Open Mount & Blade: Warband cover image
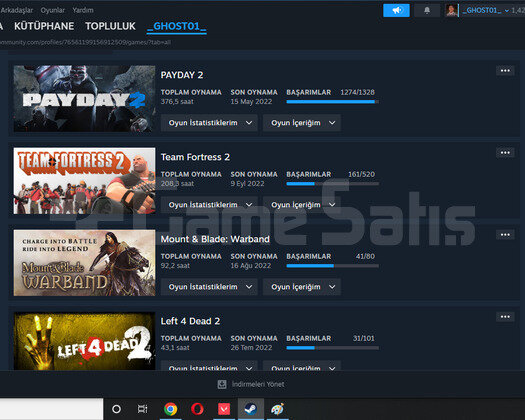This screenshot has width=525, height=420. point(84,263)
